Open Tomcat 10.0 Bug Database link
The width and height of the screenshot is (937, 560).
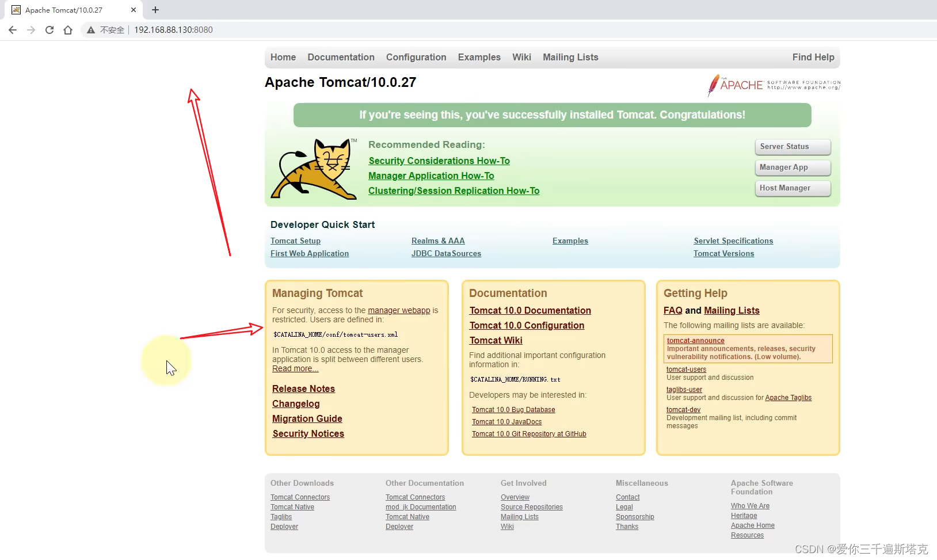tap(513, 410)
